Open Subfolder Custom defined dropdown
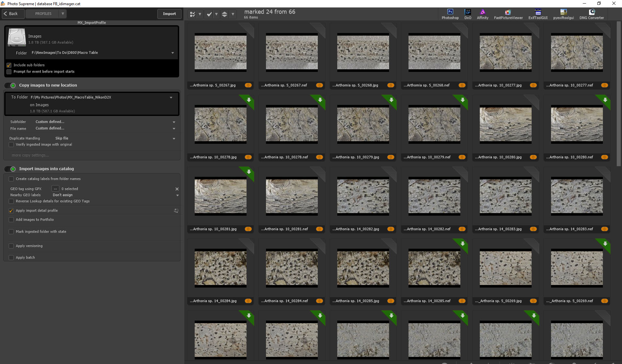Image resolution: width=622 pixels, height=364 pixels. tap(174, 122)
